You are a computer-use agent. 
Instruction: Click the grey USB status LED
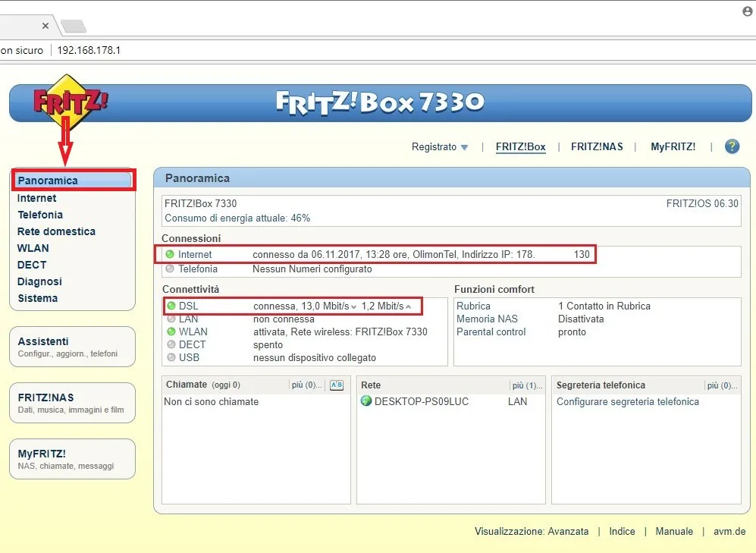click(x=170, y=357)
